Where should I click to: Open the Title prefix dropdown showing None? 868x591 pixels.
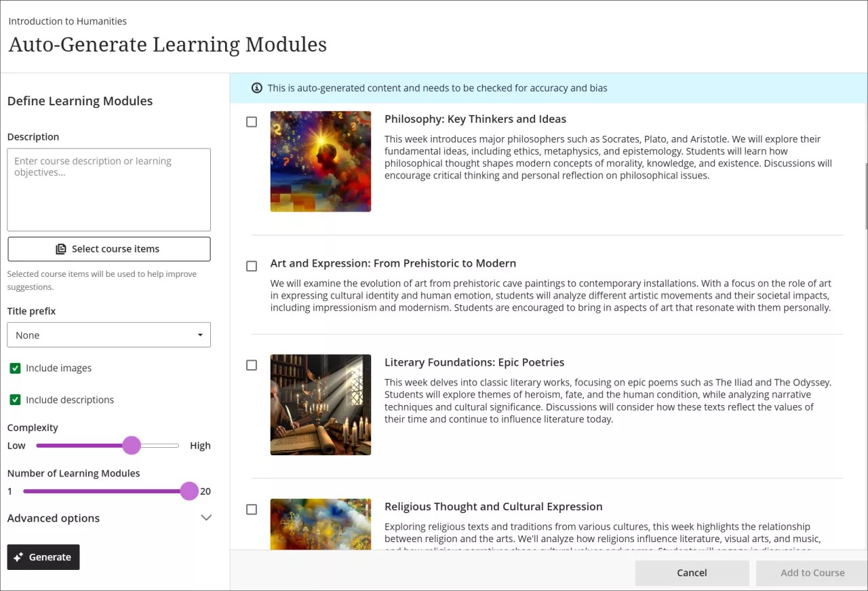108,335
